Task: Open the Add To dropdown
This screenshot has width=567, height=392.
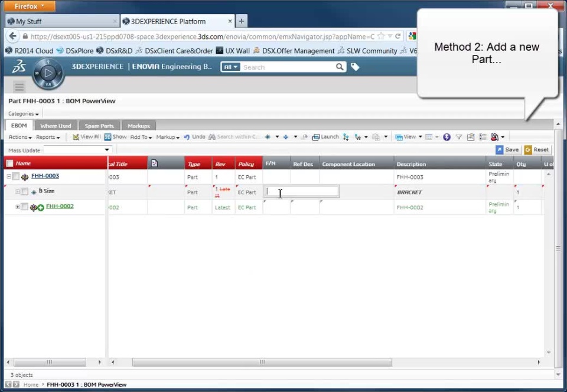Action: point(141,138)
